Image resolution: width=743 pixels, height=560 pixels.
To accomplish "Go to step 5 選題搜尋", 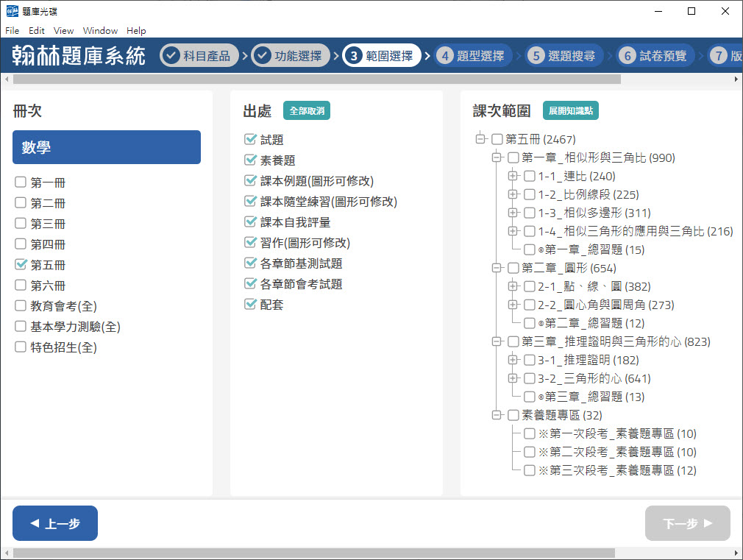I will tap(564, 56).
